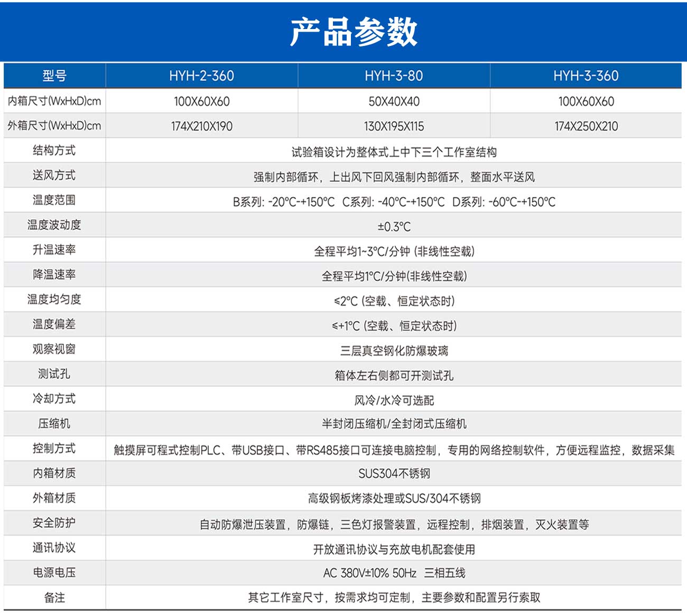687x616 pixels.
Task: Select the 外箱尺寸(WxHxD)cm row label
Action: tap(54, 126)
